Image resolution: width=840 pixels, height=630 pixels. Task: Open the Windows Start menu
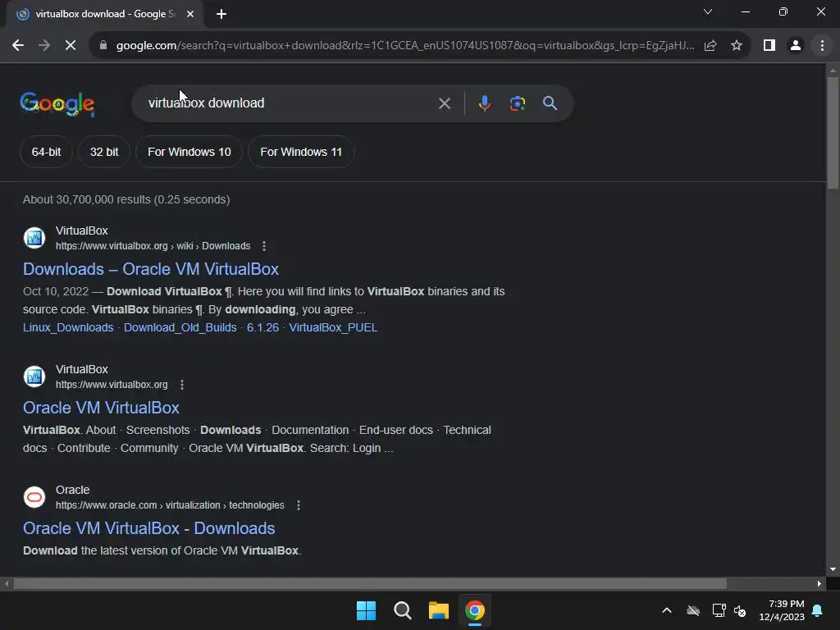[x=367, y=610]
